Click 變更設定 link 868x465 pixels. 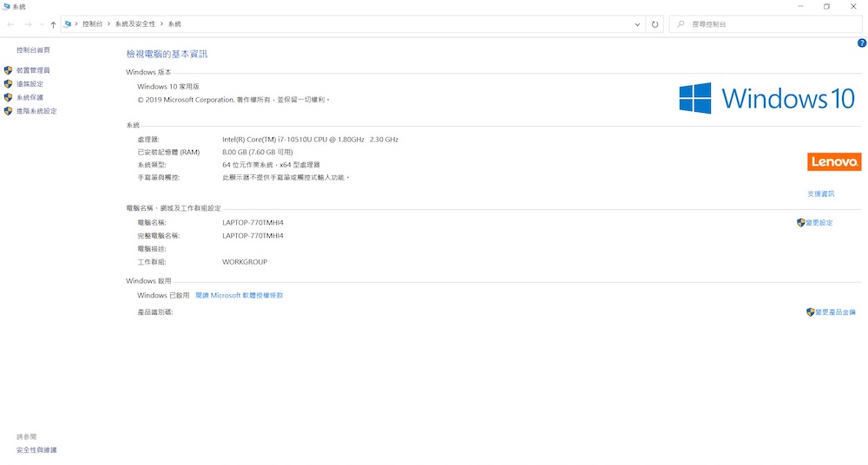click(819, 223)
